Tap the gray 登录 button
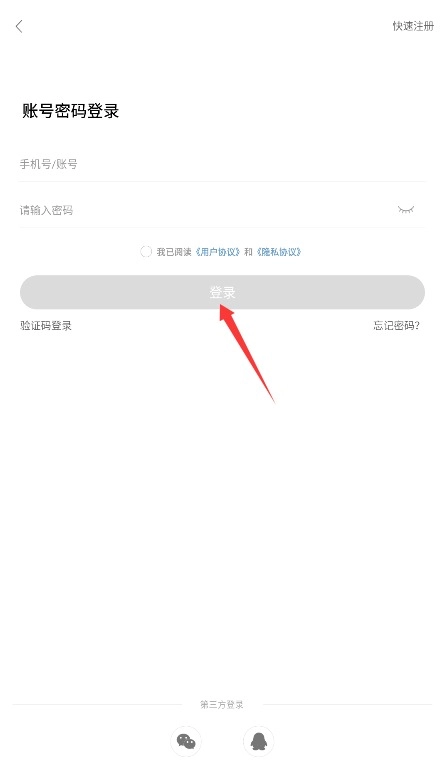The height and width of the screenshot is (778, 444). [x=222, y=292]
